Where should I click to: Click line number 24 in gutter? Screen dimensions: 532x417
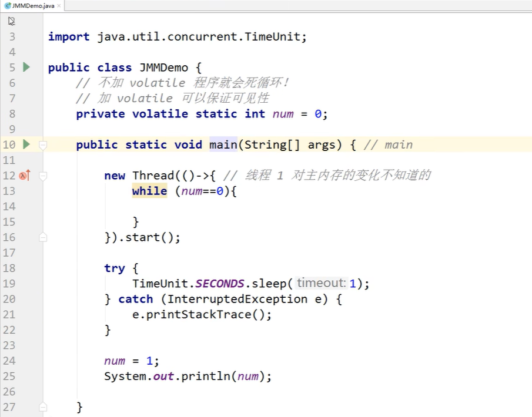[9, 361]
